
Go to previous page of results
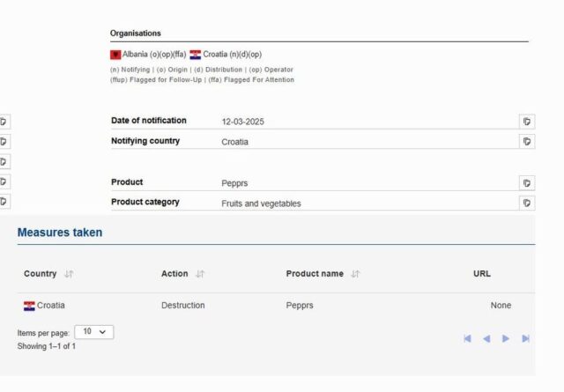486,338
